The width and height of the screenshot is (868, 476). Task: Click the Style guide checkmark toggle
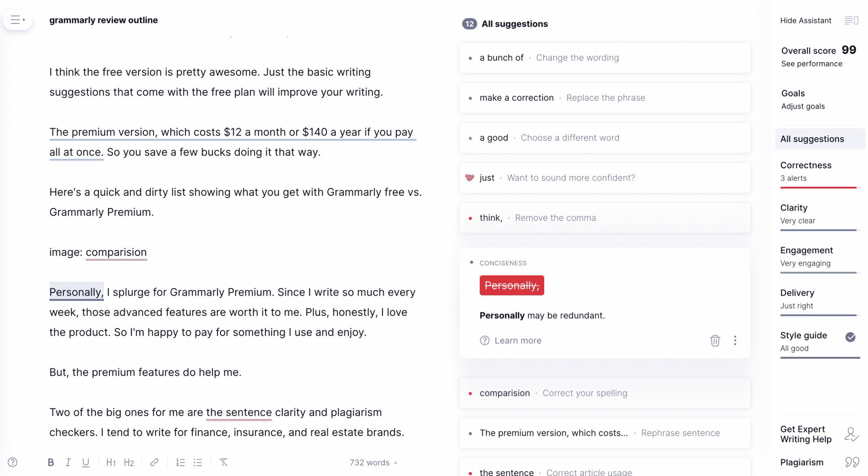point(851,337)
